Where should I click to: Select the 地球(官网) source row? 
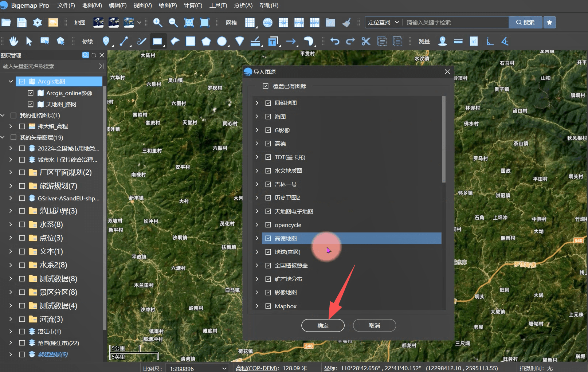(x=352, y=252)
